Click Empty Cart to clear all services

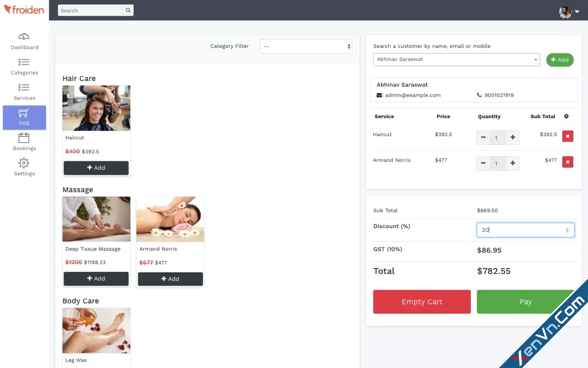[421, 301]
